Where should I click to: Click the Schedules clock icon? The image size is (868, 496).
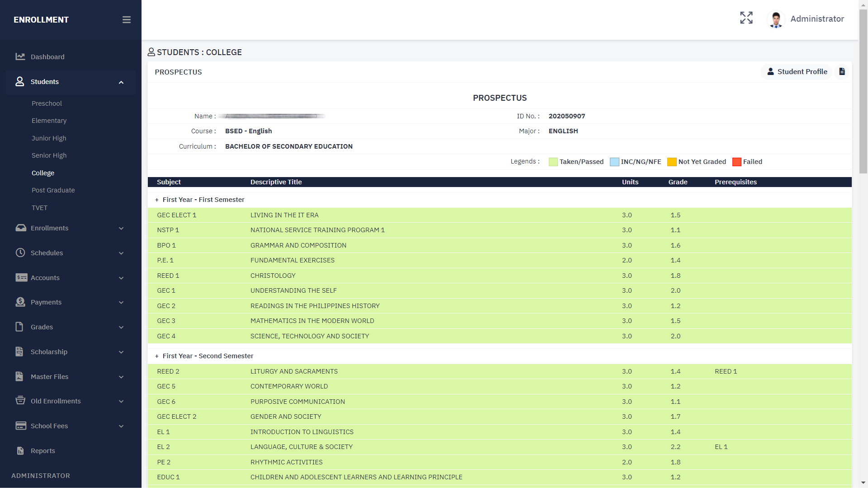[20, 253]
